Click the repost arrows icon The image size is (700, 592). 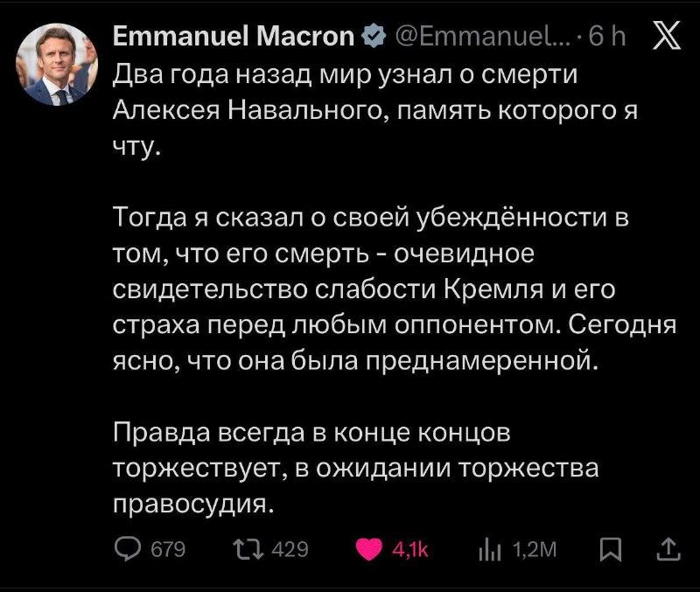coord(253,549)
